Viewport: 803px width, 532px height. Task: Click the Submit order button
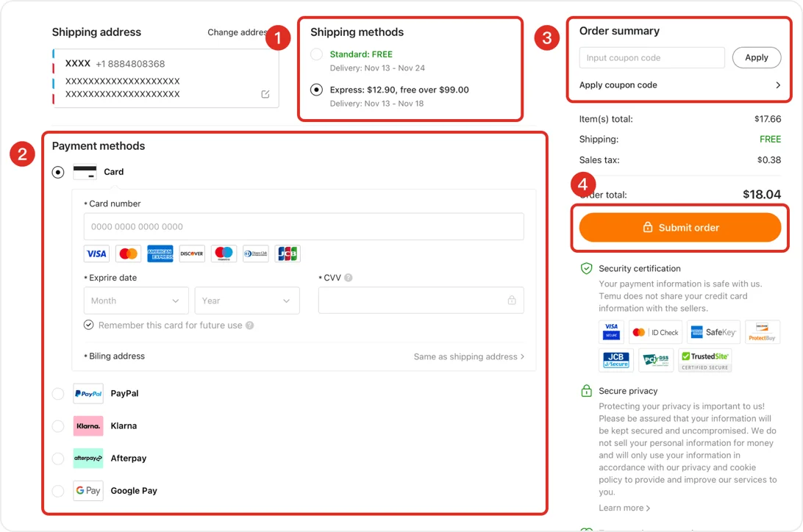[680, 227]
